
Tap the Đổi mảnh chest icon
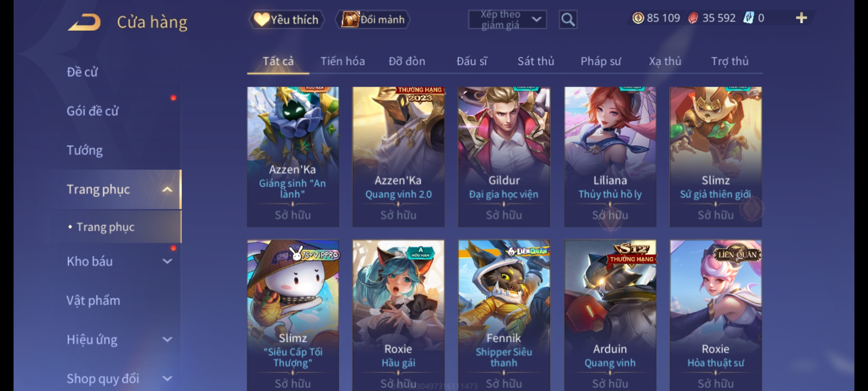(x=350, y=19)
